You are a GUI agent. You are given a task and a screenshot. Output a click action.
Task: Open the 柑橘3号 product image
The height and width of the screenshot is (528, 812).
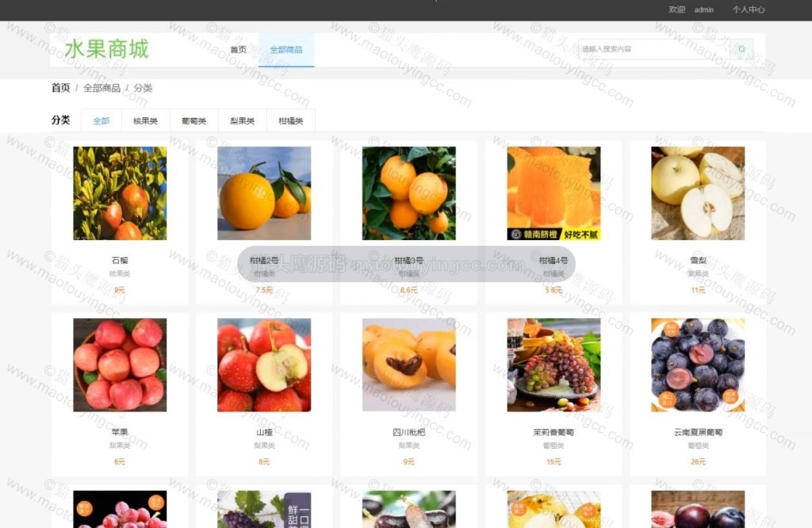tap(408, 193)
